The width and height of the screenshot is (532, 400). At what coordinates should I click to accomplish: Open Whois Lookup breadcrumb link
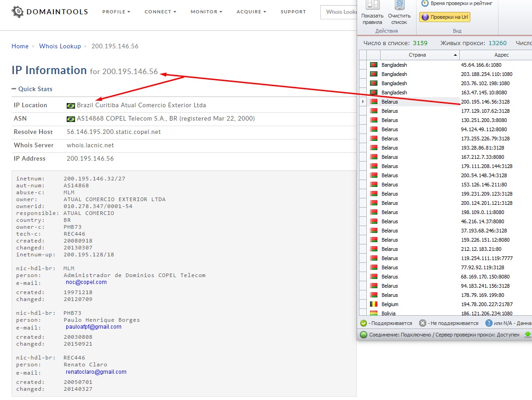(x=60, y=46)
